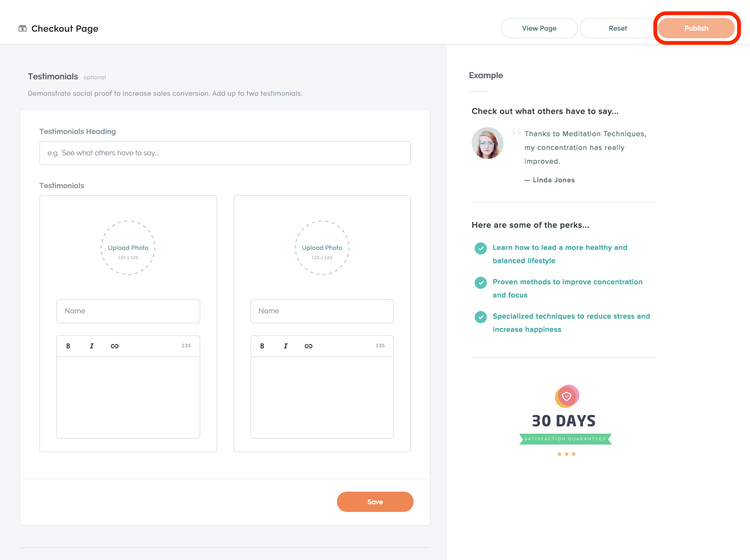
Task: Click into first testimonial text area
Action: [128, 397]
